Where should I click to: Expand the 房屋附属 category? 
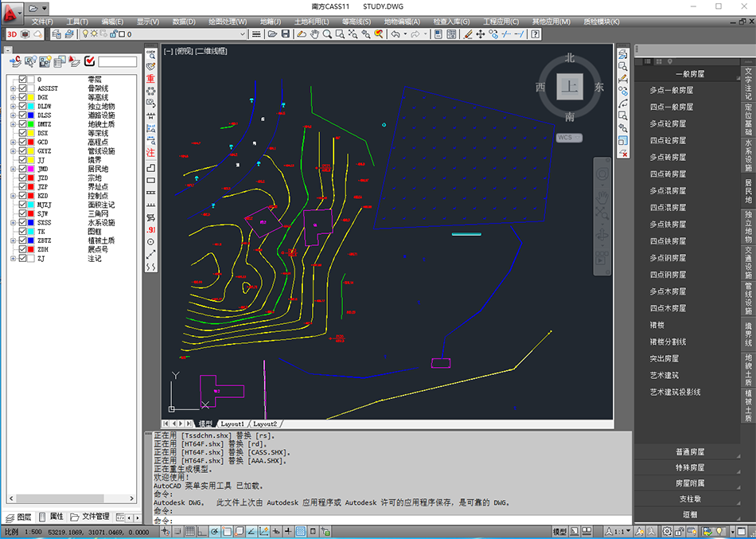[689, 483]
